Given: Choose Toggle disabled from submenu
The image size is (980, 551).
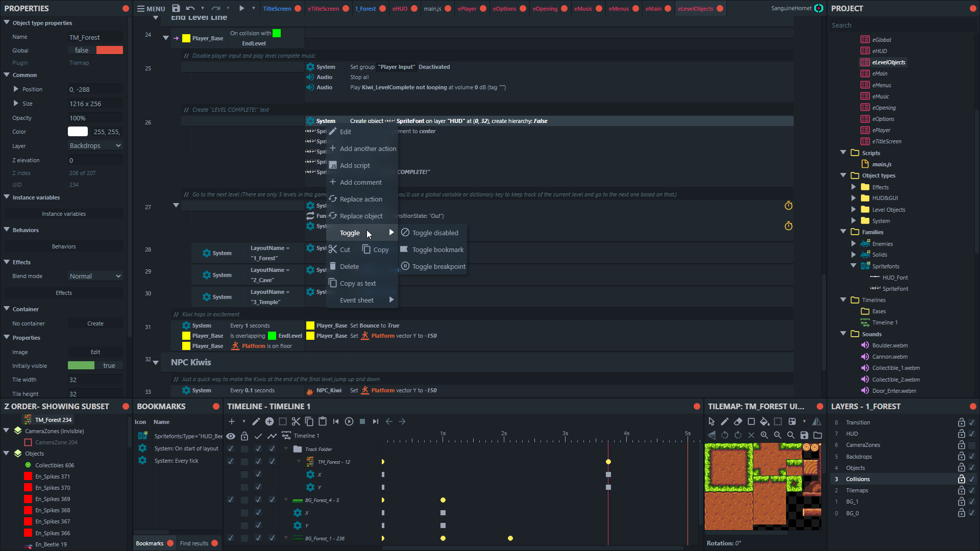Looking at the screenshot, I should [x=435, y=233].
